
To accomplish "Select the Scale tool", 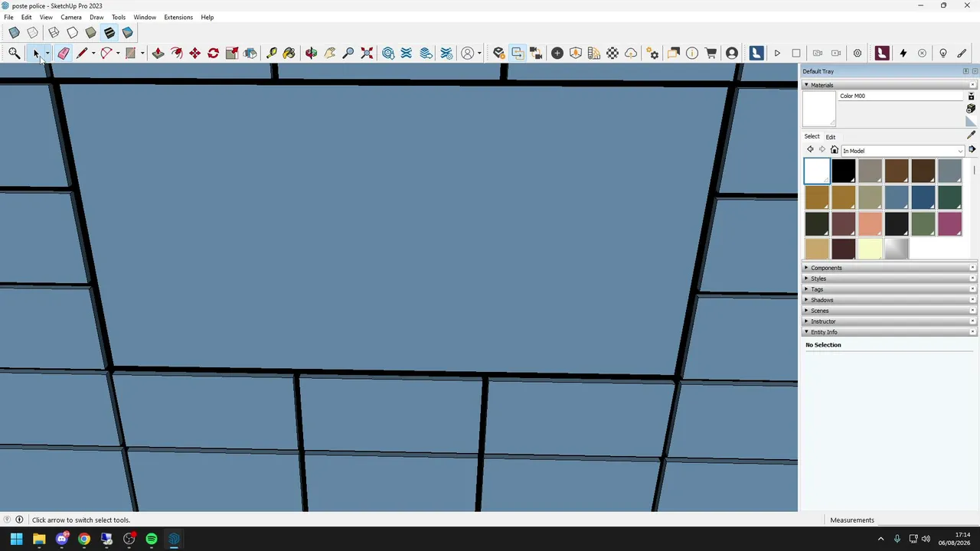I will [x=232, y=53].
